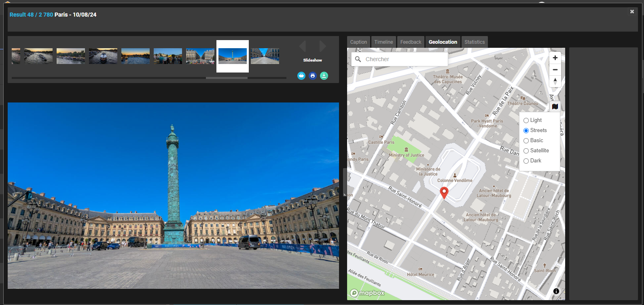
Task: Switch map to Dark style
Action: pyautogui.click(x=526, y=161)
